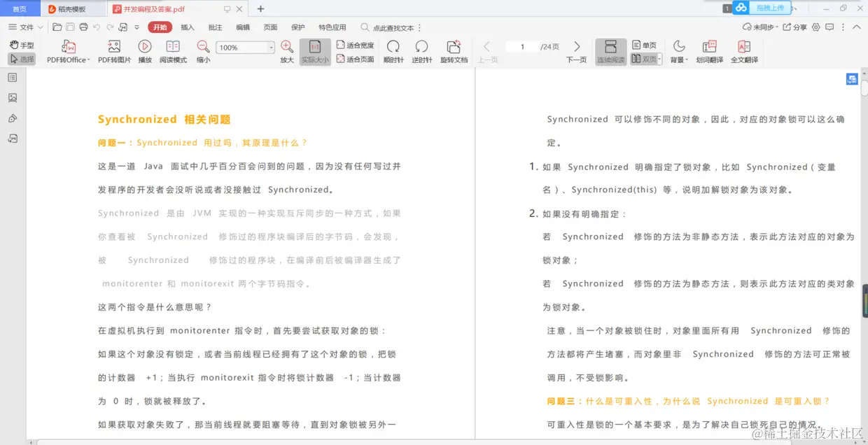The height and width of the screenshot is (445, 868).
Task: Switch to 双页 double page layout
Action: coord(643,59)
